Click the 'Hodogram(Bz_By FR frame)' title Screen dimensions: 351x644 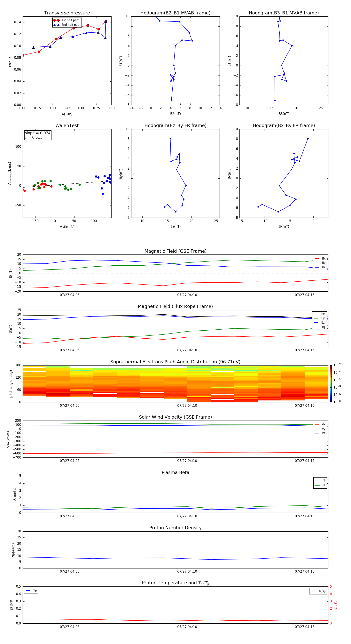pos(175,125)
